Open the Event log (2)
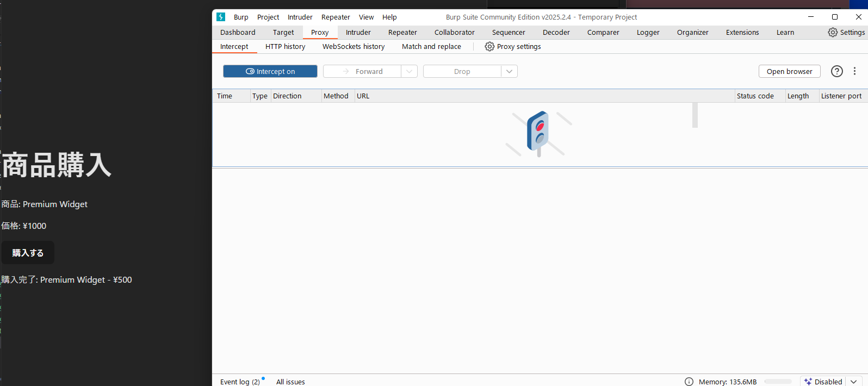The width and height of the screenshot is (868, 386). coord(240,382)
